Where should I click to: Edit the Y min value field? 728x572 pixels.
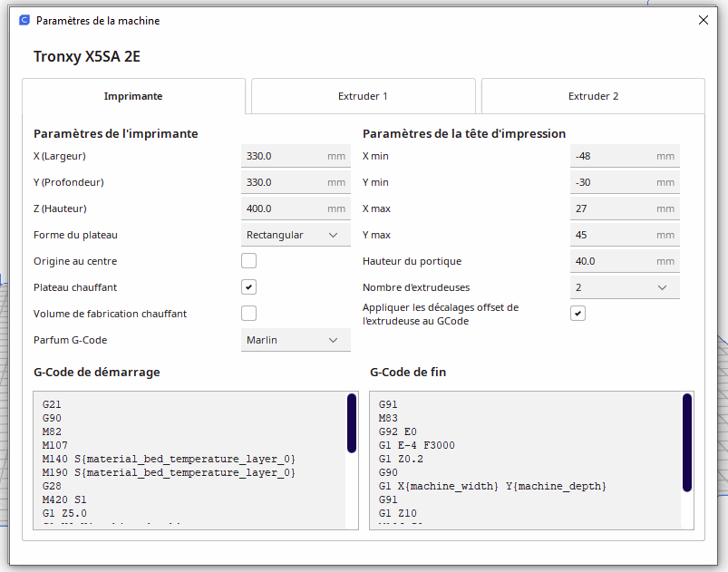(x=625, y=182)
